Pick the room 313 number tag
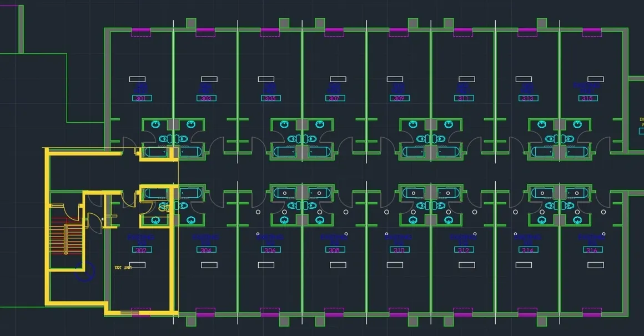 tap(527, 98)
